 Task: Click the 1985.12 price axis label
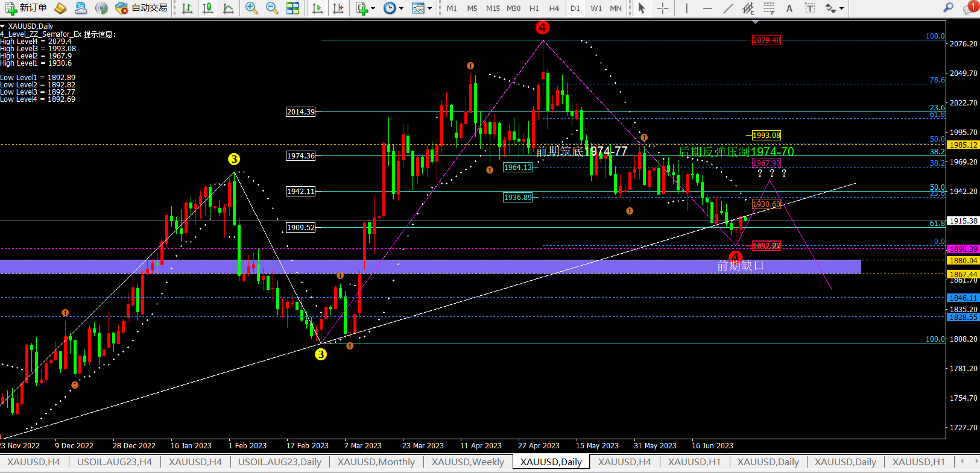point(963,145)
